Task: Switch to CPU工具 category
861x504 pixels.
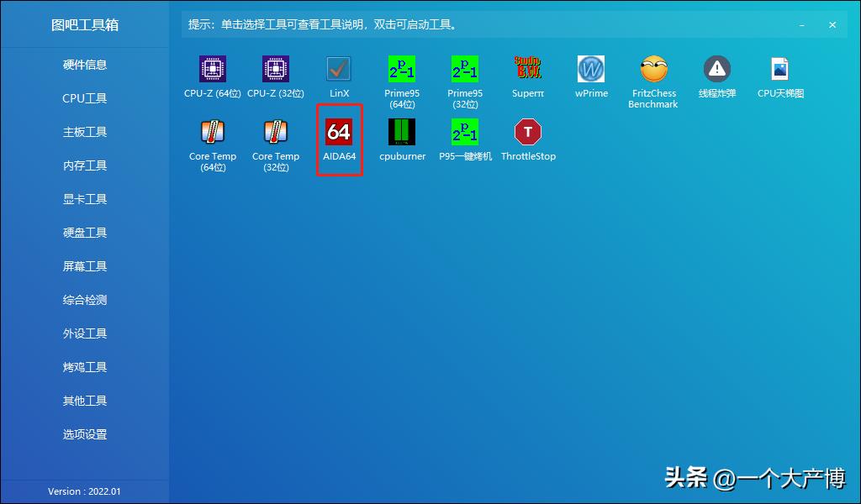Action: (x=85, y=98)
